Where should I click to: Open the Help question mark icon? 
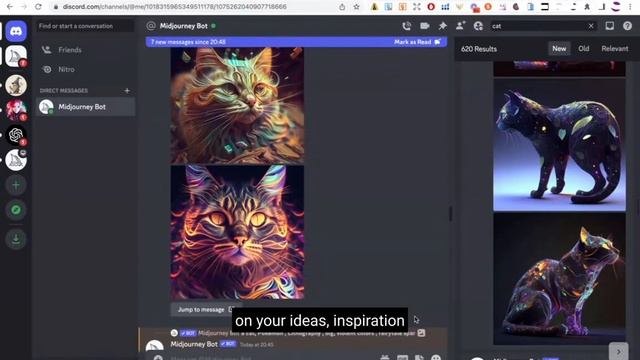(627, 26)
